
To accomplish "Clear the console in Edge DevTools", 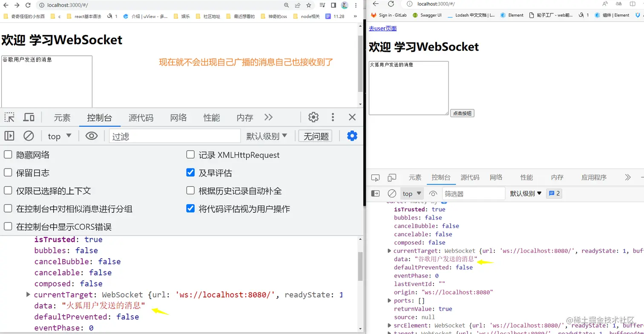I will 392,194.
